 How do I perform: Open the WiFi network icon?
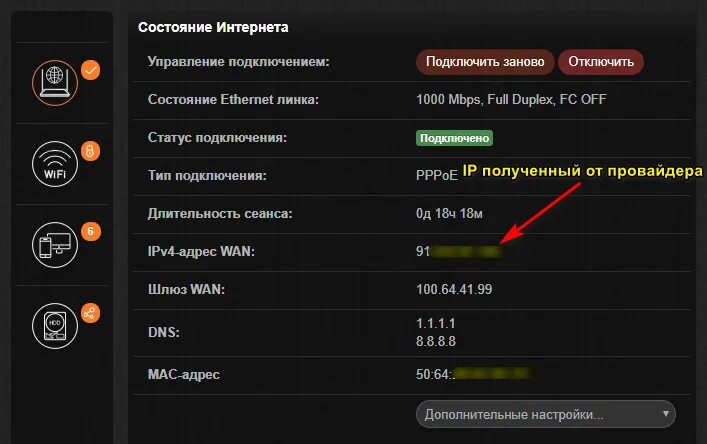(x=55, y=164)
